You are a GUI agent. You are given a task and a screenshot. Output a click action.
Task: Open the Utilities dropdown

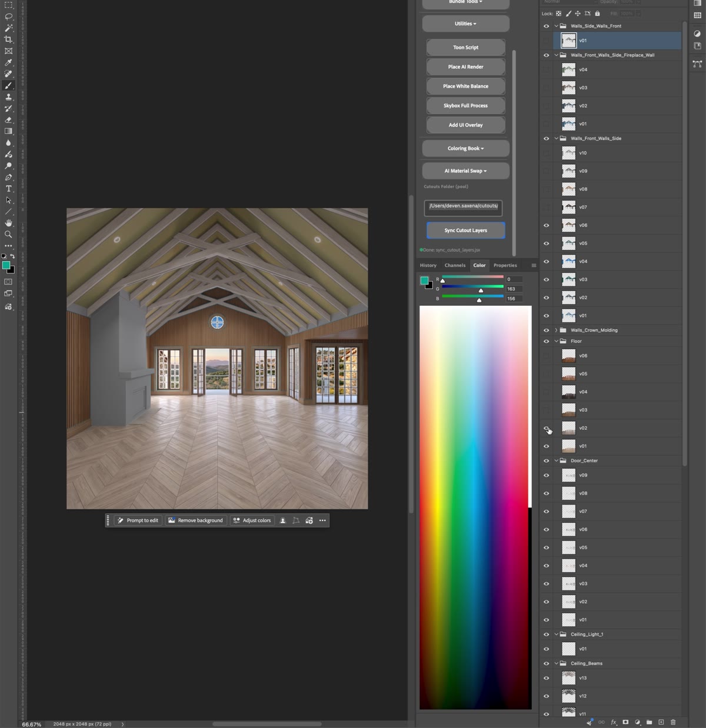465,24
